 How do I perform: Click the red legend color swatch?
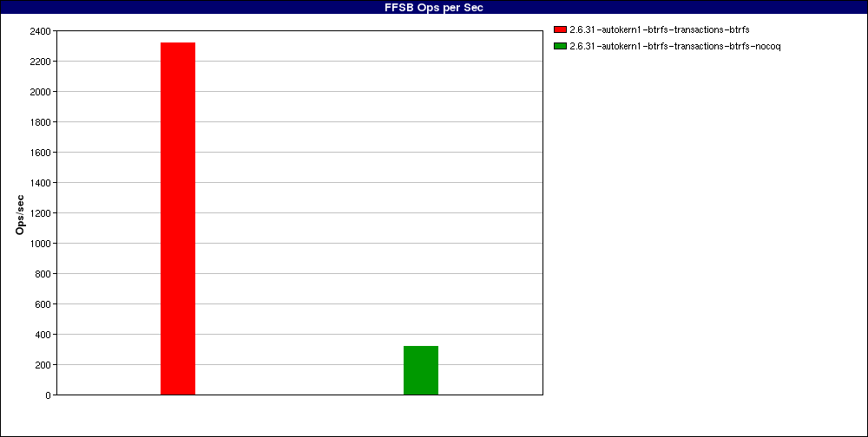pos(560,30)
